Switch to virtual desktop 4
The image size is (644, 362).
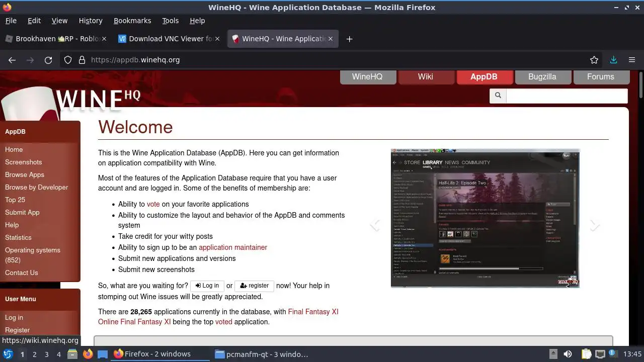tap(59, 354)
